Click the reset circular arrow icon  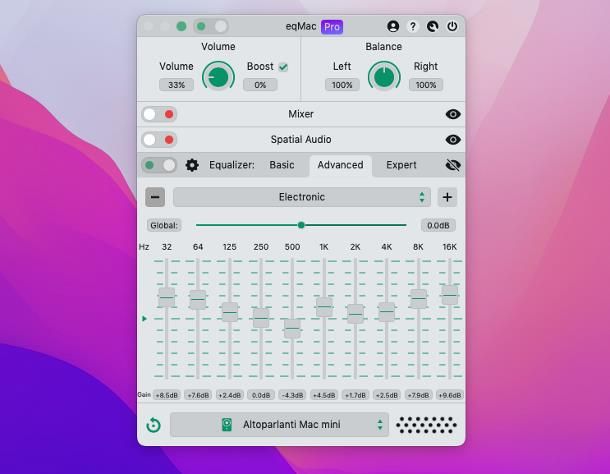pyautogui.click(x=153, y=425)
